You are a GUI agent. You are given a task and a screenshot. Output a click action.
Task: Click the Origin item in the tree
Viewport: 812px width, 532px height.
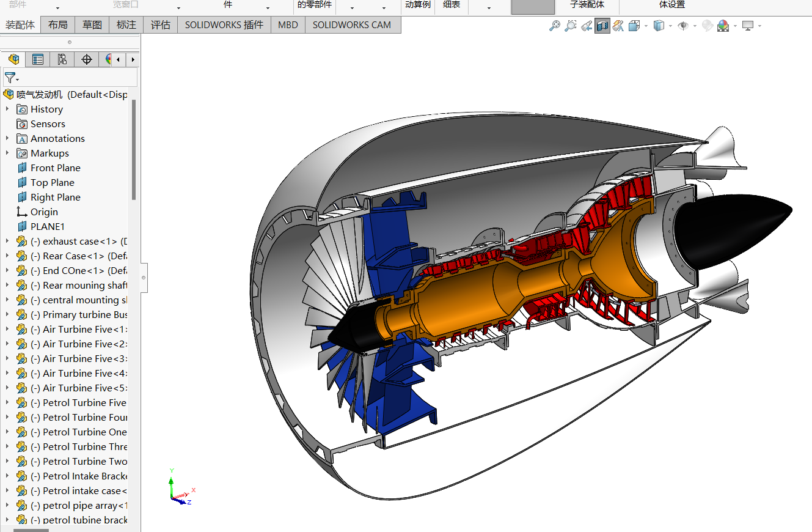click(x=44, y=212)
